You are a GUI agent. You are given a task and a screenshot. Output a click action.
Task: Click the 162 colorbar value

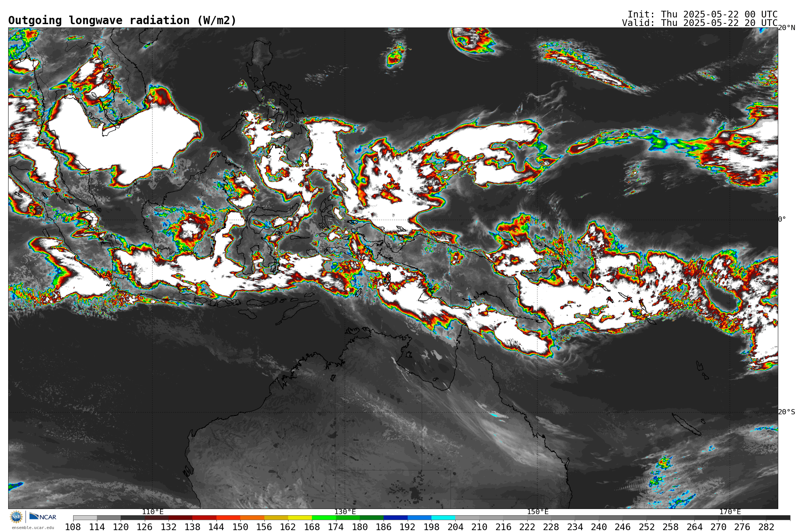(288, 527)
